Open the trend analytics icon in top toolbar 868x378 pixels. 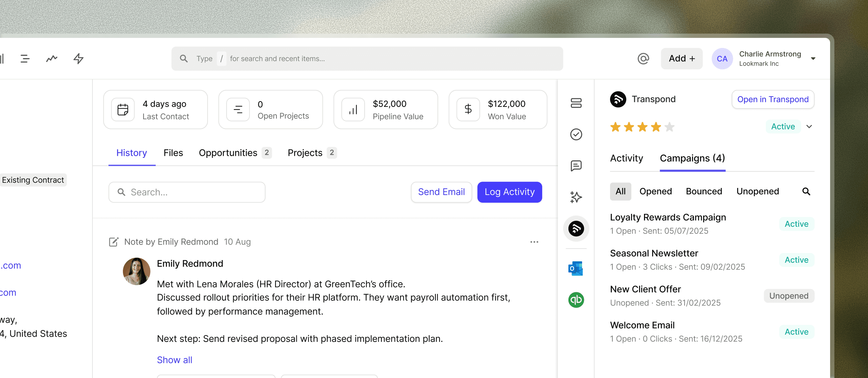click(x=51, y=58)
